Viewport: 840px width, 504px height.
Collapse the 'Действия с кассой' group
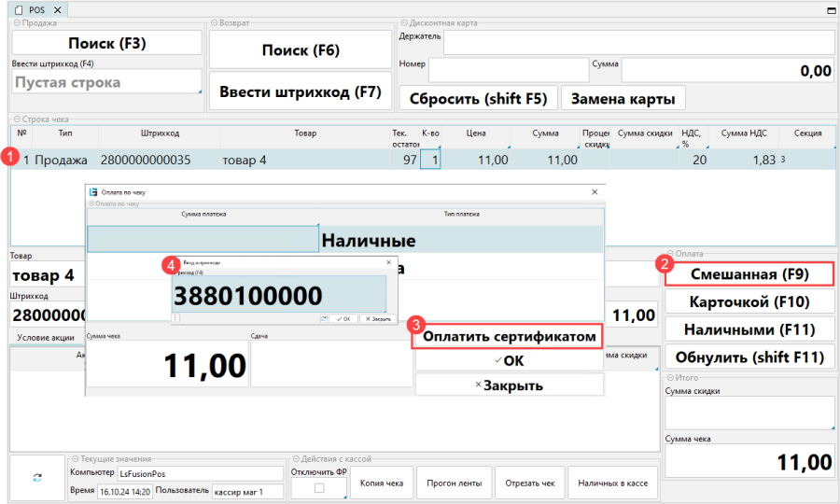click(295, 459)
